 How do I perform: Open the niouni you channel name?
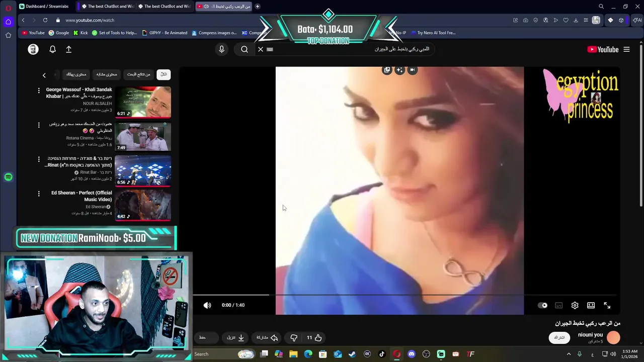590,335
